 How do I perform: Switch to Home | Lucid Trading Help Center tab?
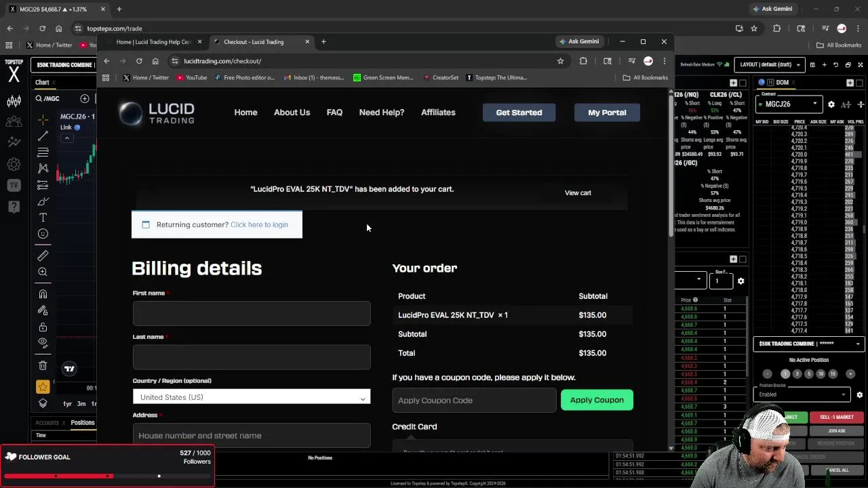154,42
